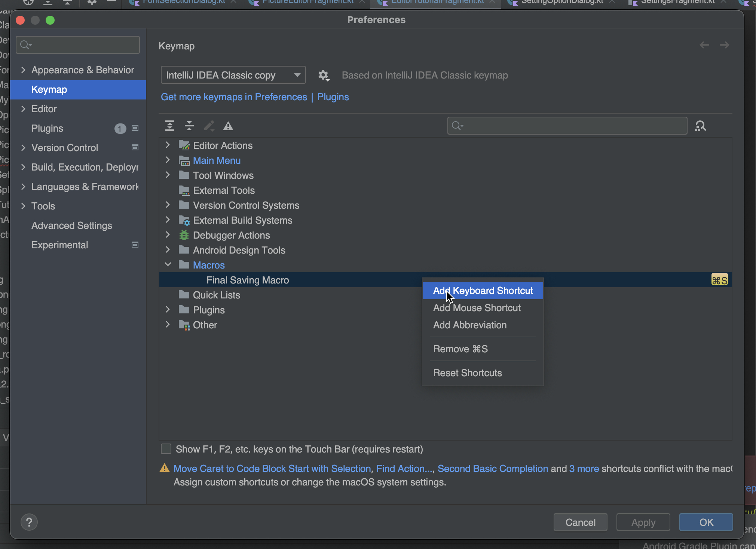This screenshot has width=756, height=549.
Task: Open the Plugins link
Action: click(x=333, y=97)
